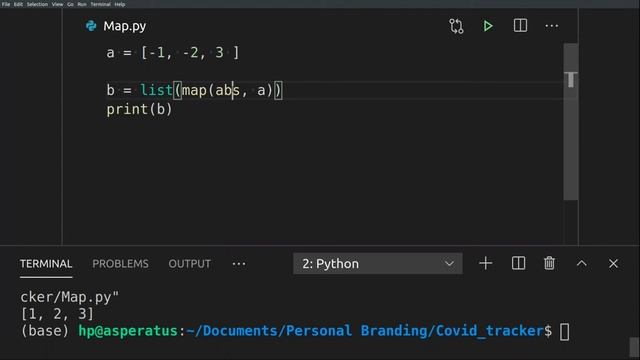
Task: Click the path '~/Documents/Personal Branding/Covid_tracker'
Action: [365, 331]
